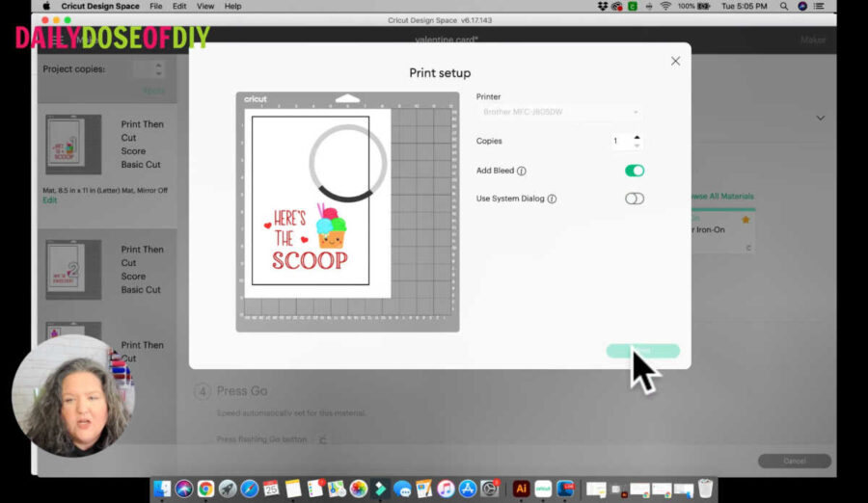The image size is (868, 503).
Task: Open Cricut Design Space dock icon
Action: pyautogui.click(x=543, y=489)
